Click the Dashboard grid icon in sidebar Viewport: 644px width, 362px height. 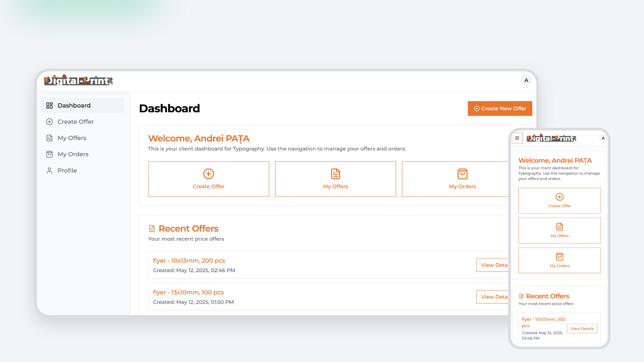(x=49, y=106)
